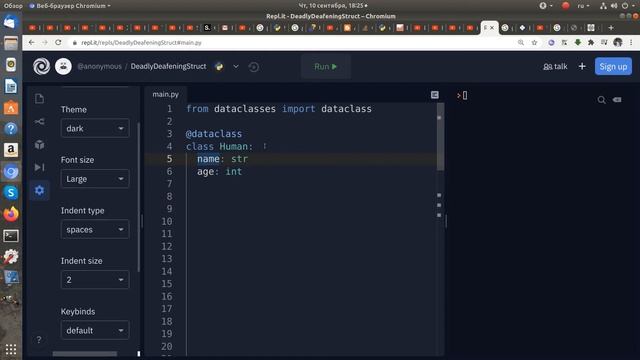
Task: Expand the chevron next to repl name
Action: 236,67
